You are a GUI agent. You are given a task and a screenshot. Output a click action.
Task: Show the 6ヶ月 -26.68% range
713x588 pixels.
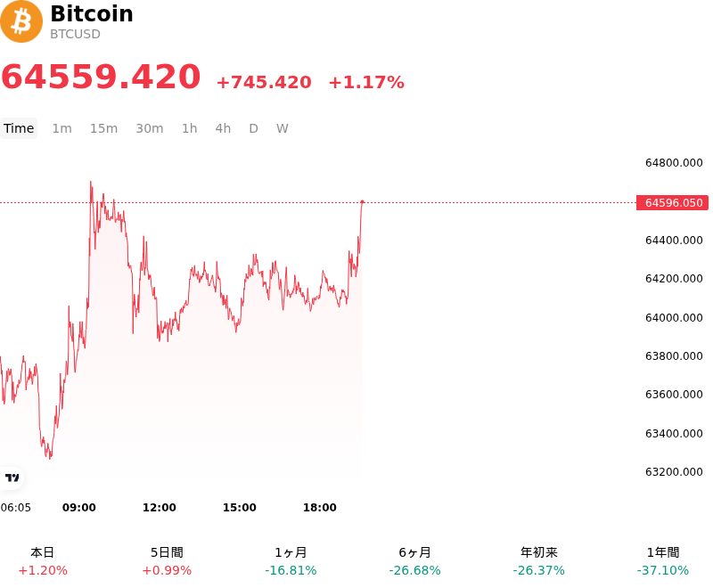414,561
